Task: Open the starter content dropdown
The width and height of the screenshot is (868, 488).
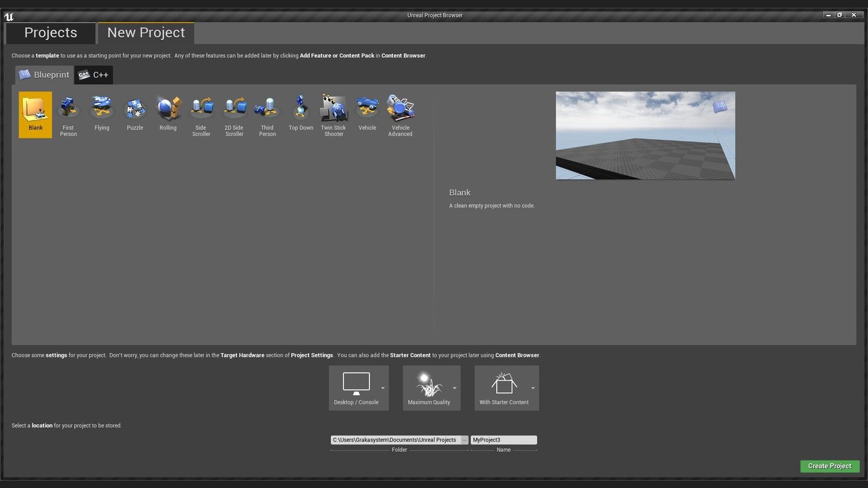Action: click(533, 387)
